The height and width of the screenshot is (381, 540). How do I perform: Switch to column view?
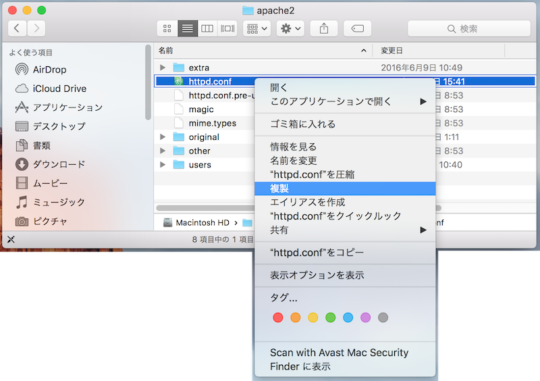[207, 28]
